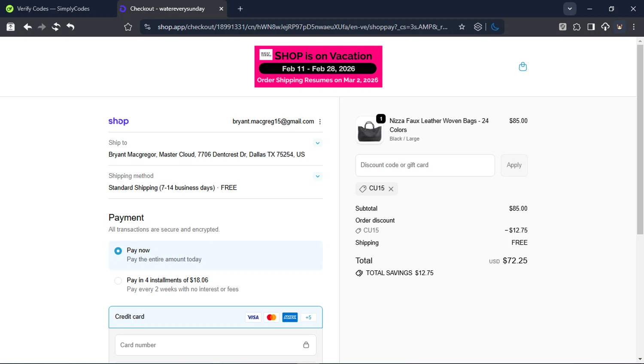This screenshot has width=644, height=364.
Task: Click the SHOP is on Vacation banner
Action: pyautogui.click(x=318, y=67)
